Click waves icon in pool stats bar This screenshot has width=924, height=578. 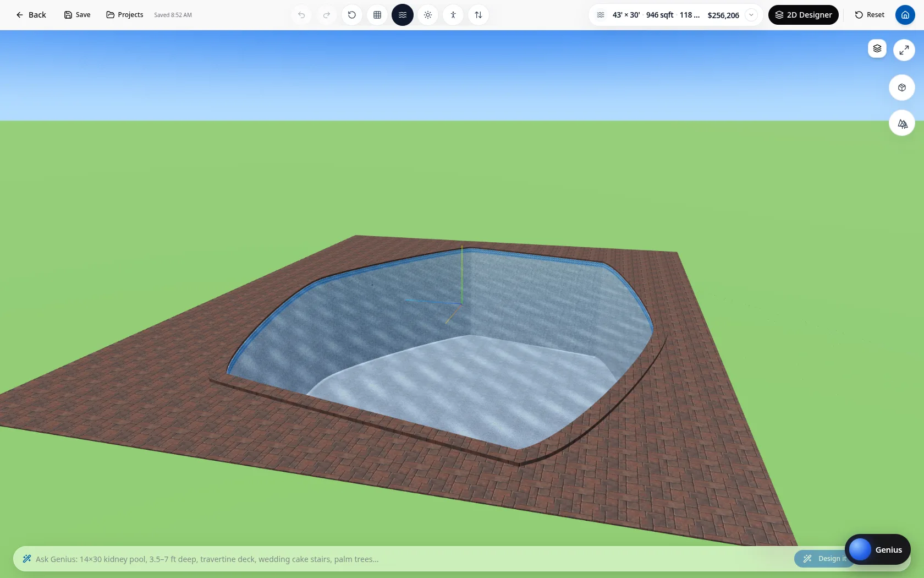click(x=601, y=15)
